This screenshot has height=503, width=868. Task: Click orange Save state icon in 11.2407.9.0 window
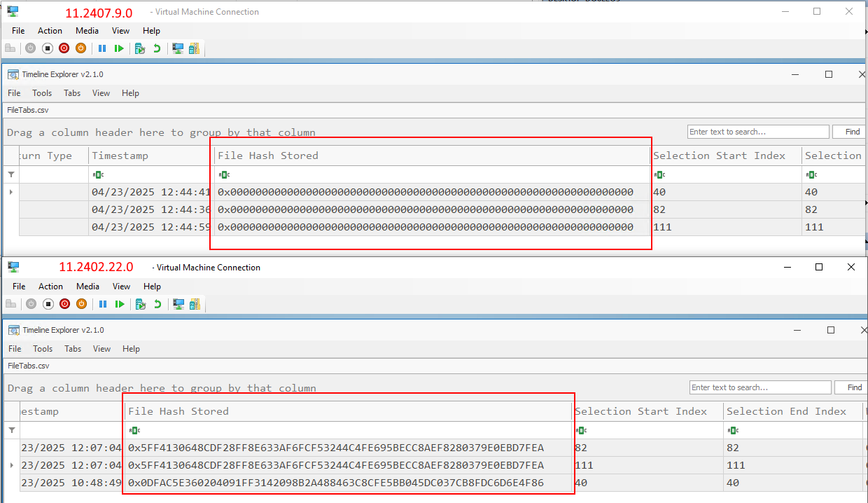pyautogui.click(x=80, y=48)
